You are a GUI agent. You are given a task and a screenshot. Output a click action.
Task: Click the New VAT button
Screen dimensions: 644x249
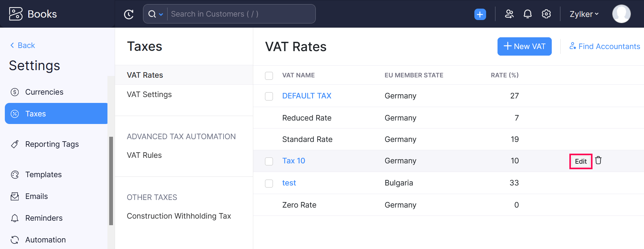point(524,46)
